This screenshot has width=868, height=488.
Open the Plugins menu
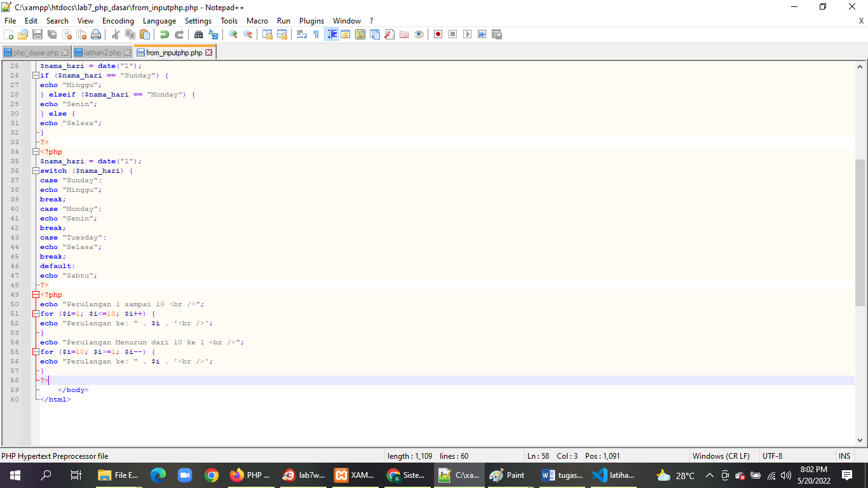click(311, 21)
